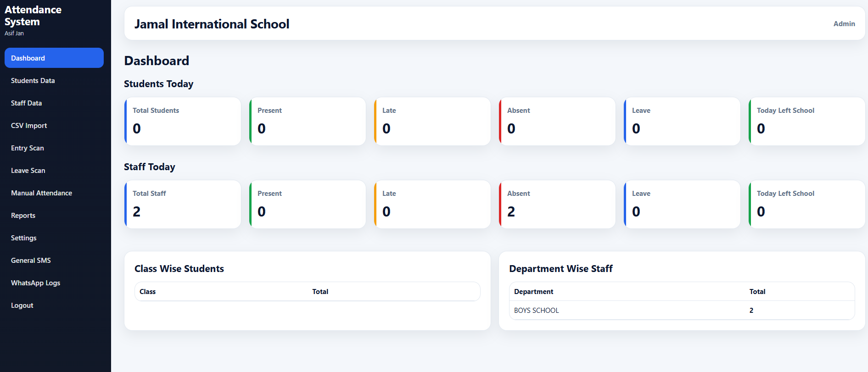Navigate to Manual Attendance
The image size is (868, 372).
pos(54,193)
